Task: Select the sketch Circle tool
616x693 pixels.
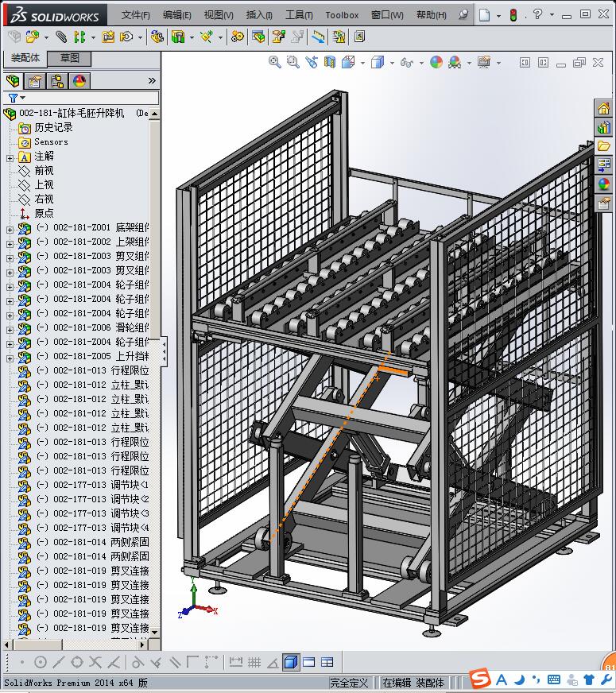Action: [x=41, y=662]
